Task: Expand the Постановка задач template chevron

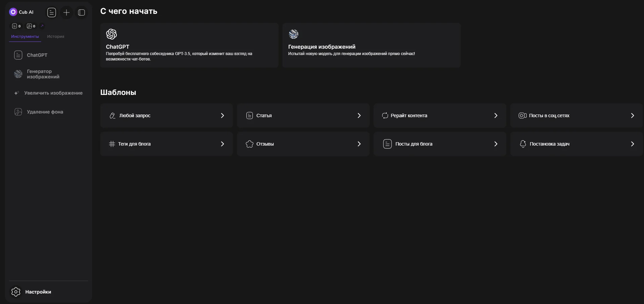Action: tap(633, 144)
